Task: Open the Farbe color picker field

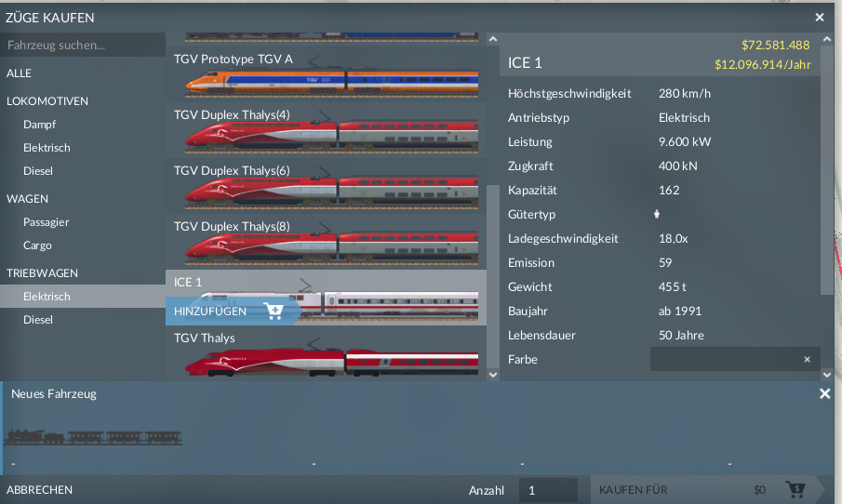Action: click(735, 359)
